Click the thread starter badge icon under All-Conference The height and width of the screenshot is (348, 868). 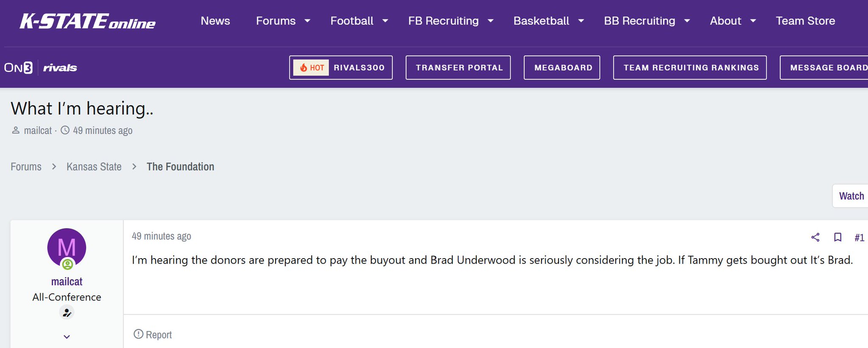pyautogui.click(x=67, y=313)
